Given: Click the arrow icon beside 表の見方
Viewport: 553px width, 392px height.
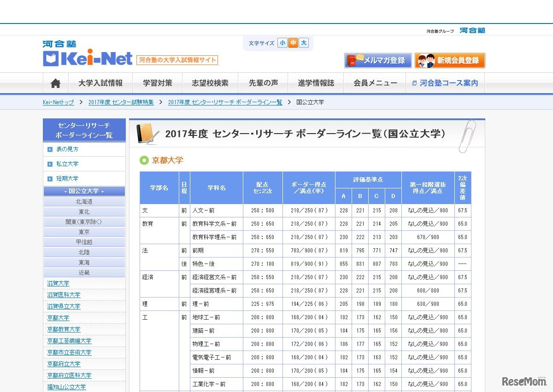Looking at the screenshot, I should pyautogui.click(x=50, y=149).
